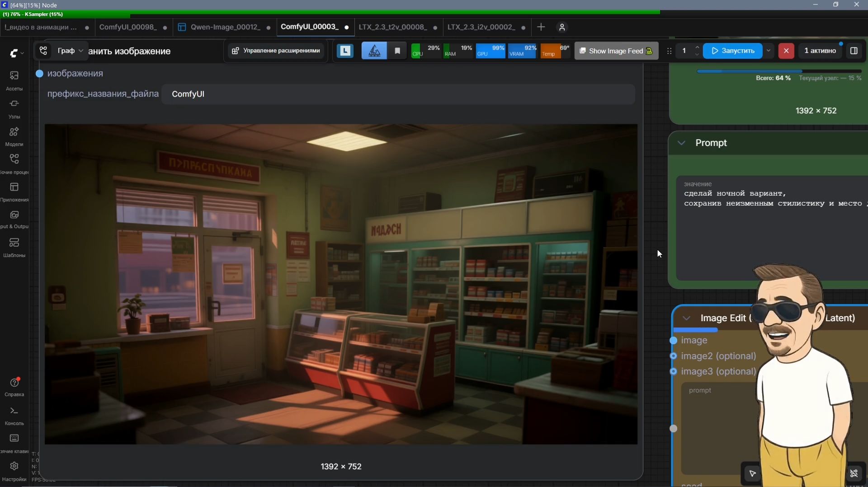This screenshot has height=487, width=868.
Task: Click the blue ship-logo toolbar icon
Action: [x=374, y=51]
